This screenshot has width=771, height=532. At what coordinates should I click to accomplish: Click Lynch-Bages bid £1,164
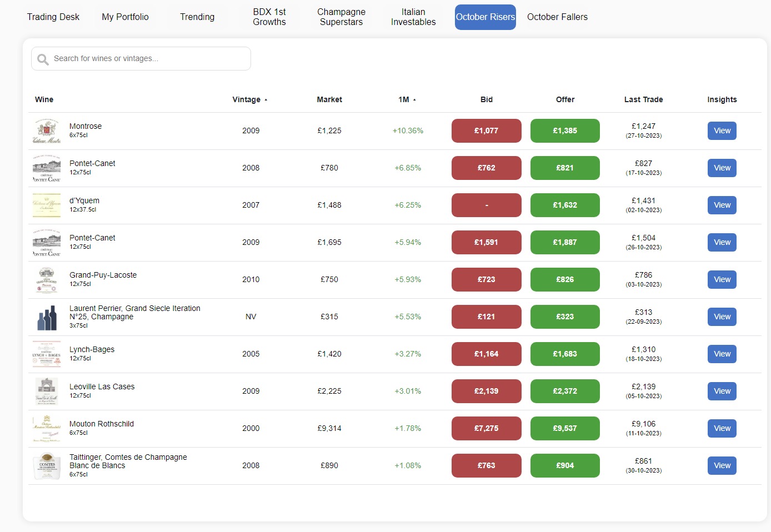point(487,354)
